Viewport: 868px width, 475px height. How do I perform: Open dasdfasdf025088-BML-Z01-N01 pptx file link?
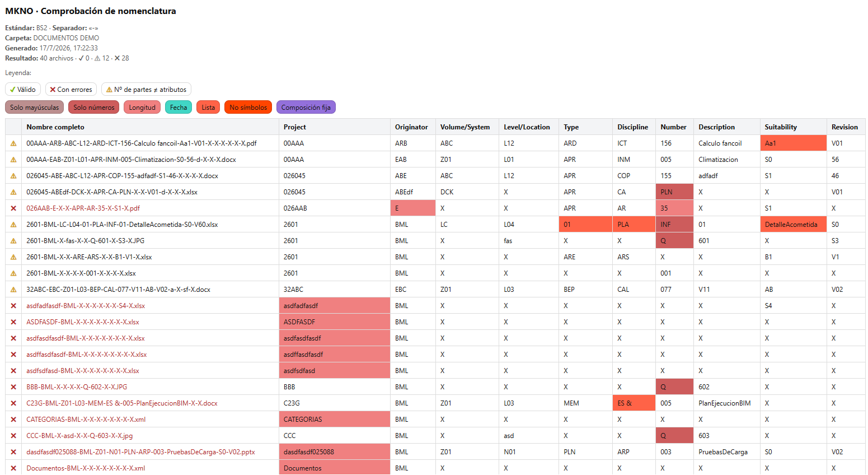[140, 452]
